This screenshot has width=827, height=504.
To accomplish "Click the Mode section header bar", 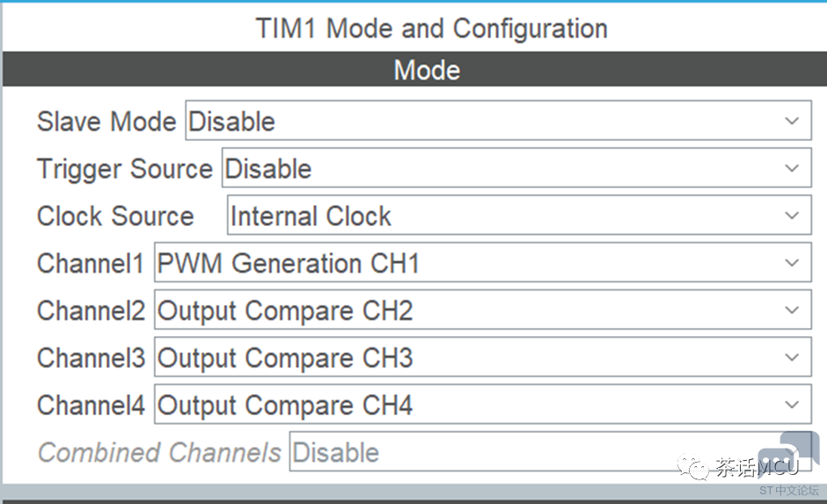I will 414,69.
